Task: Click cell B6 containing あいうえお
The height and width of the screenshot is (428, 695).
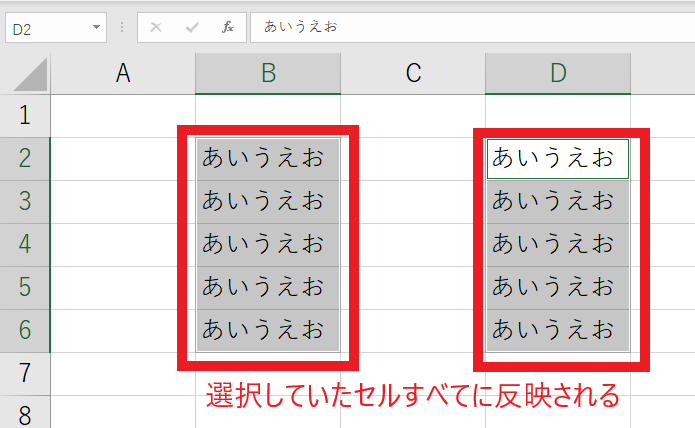Action: (268, 331)
